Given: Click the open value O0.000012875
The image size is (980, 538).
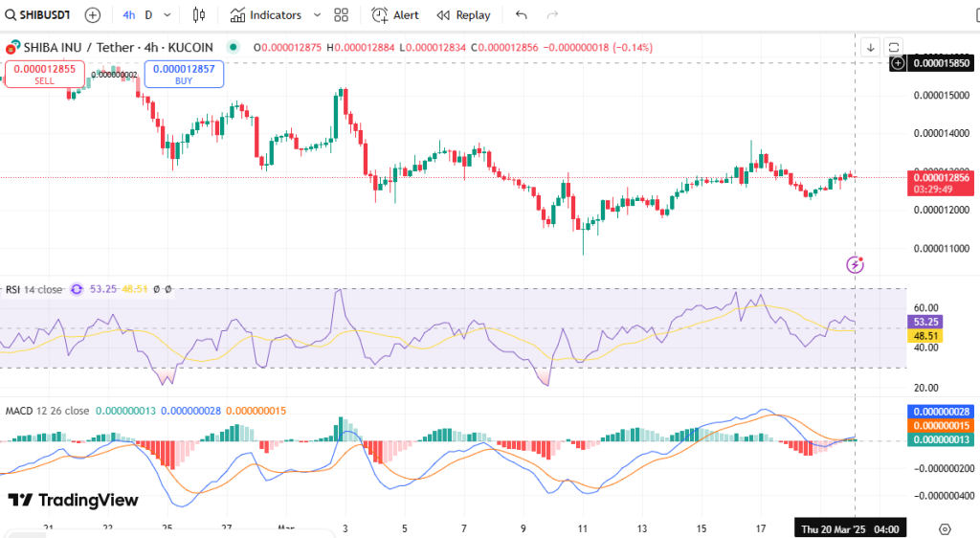Looking at the screenshot, I should (x=287, y=48).
